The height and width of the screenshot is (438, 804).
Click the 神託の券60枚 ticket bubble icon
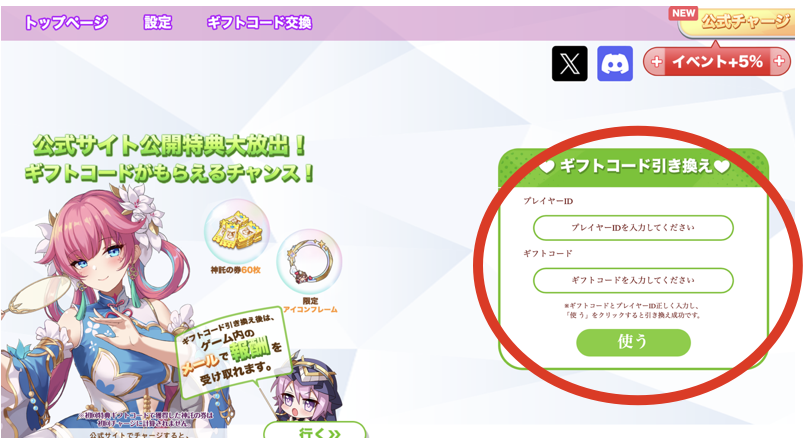click(x=236, y=232)
